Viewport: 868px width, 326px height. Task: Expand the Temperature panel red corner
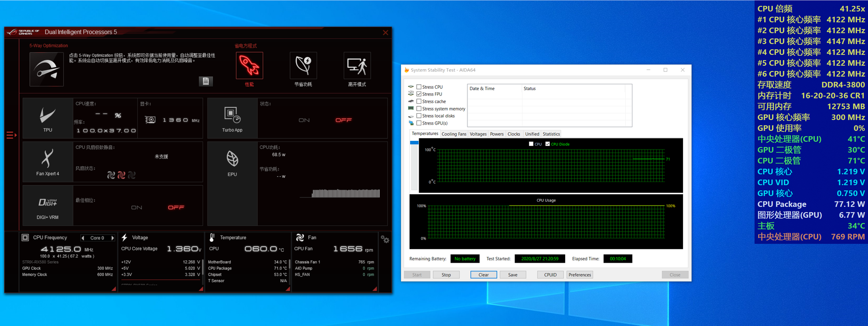coord(288,288)
